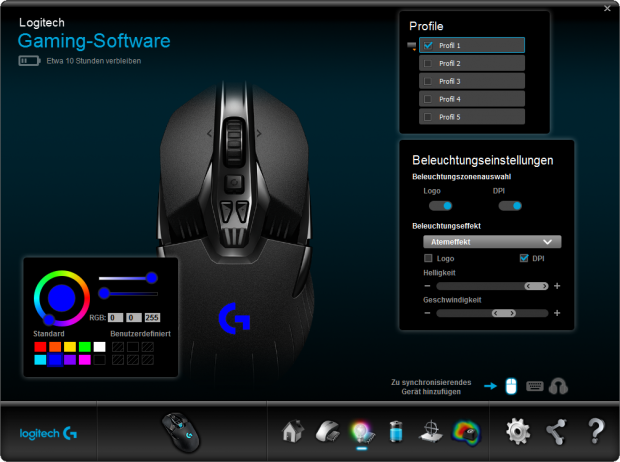
Task: Click the battery status icon
Action: tap(29, 61)
